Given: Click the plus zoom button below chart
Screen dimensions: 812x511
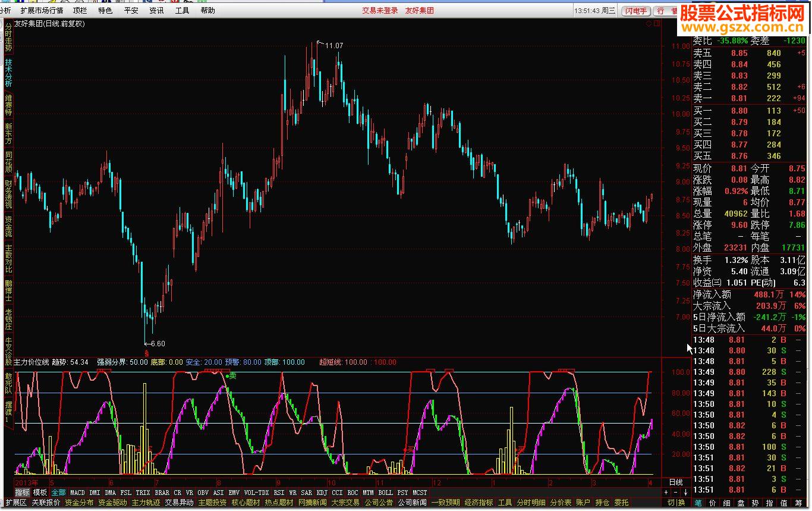Looking at the screenshot, I should 666,493.
